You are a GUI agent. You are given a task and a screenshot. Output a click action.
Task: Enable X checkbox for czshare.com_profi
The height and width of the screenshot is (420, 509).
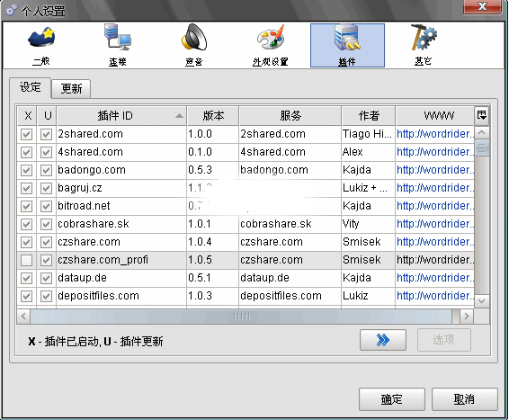pos(27,260)
